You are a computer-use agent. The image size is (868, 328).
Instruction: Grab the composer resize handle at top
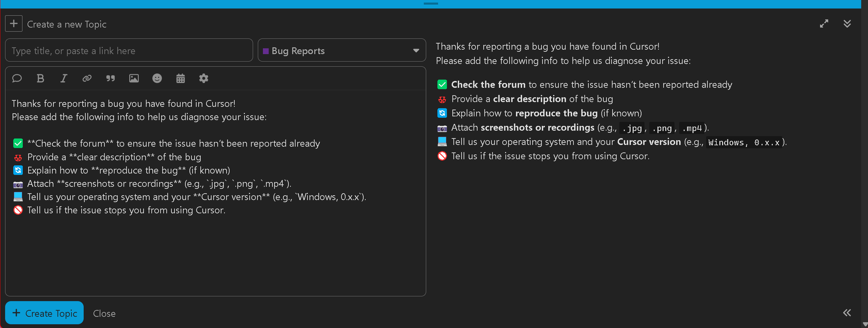pyautogui.click(x=431, y=4)
